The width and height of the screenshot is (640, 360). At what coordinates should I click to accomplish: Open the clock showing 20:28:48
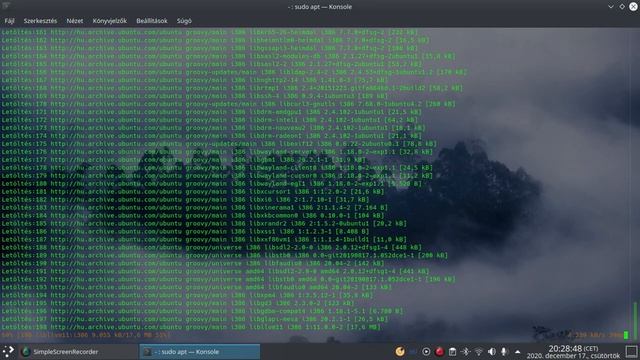573,351
